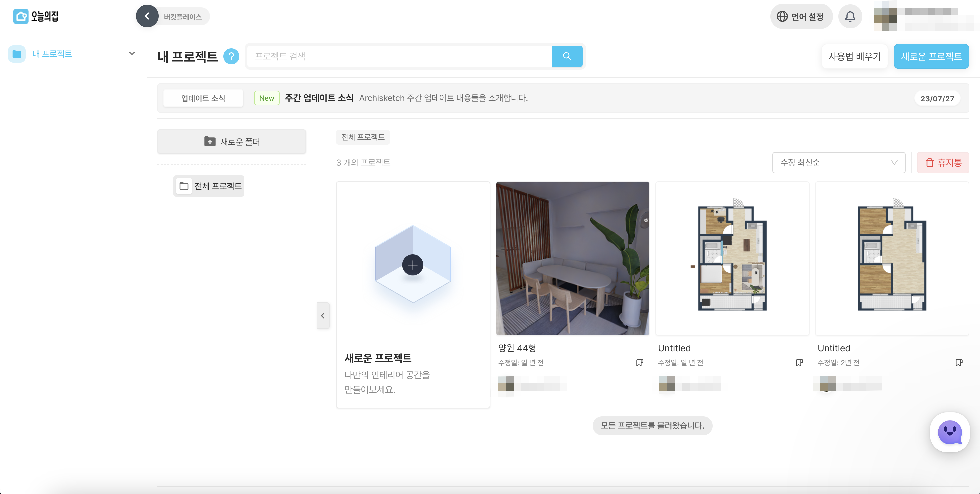The image size is (980, 494).
Task: Open the 수정 최신순 sort dropdown
Action: point(838,163)
